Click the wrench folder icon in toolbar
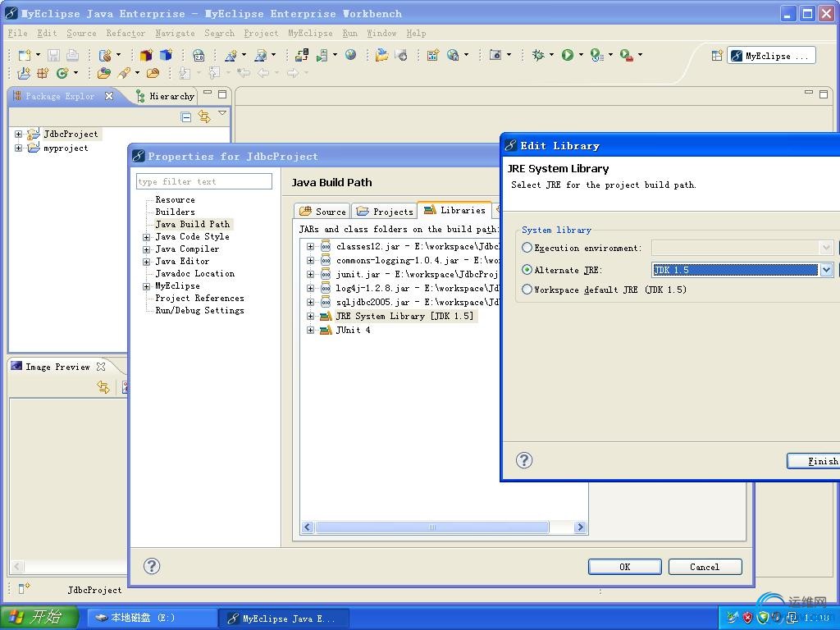Viewport: 840px width, 630px height. click(381, 55)
